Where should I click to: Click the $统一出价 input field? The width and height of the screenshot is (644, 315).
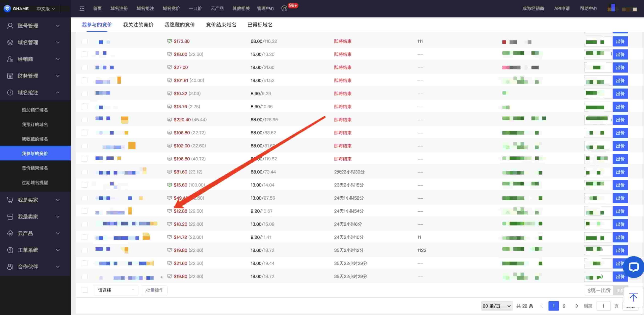pyautogui.click(x=599, y=290)
